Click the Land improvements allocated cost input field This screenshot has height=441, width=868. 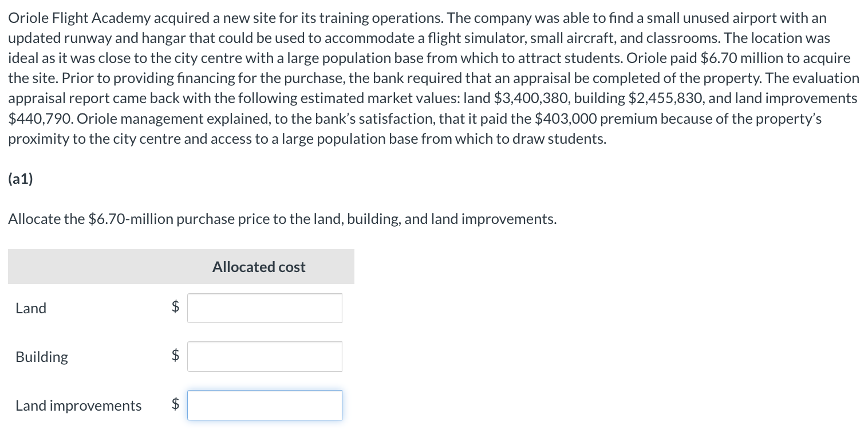click(x=265, y=405)
